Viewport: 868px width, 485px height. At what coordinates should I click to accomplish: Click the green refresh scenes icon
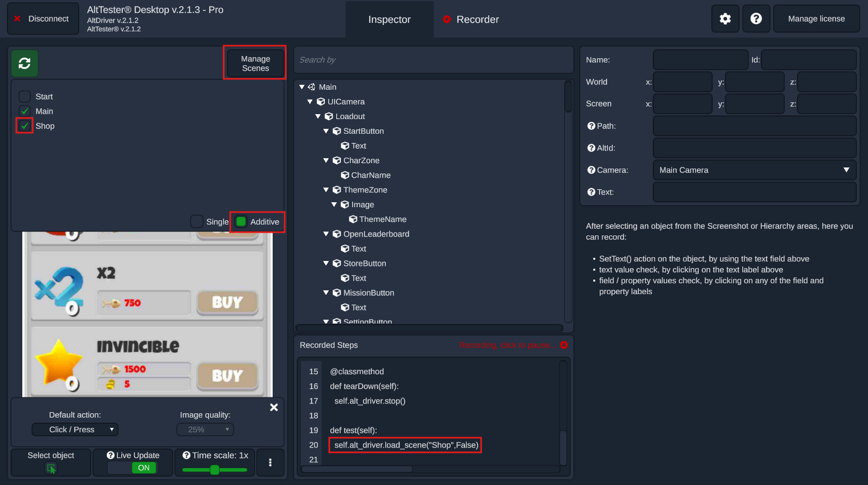[x=24, y=64]
